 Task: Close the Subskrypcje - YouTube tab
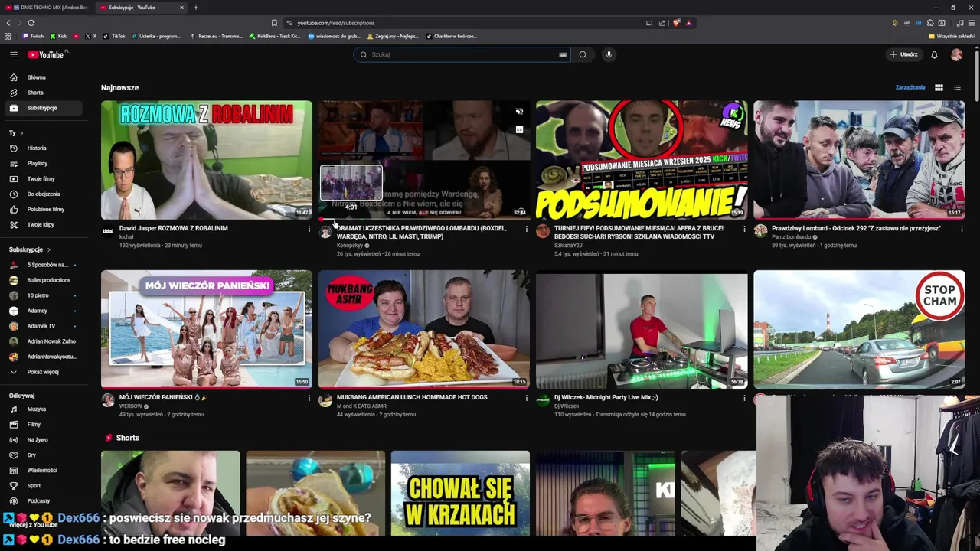(x=181, y=8)
